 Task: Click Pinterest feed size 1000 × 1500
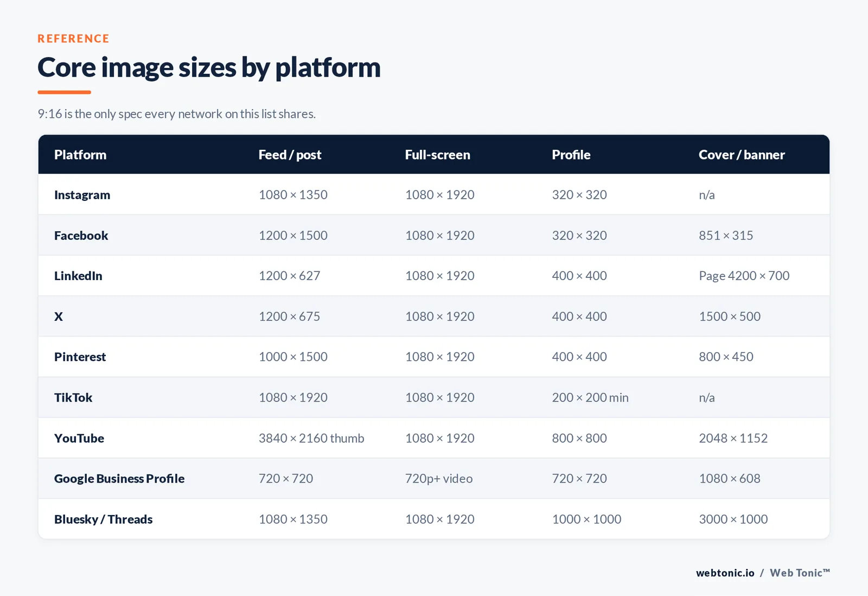point(293,357)
